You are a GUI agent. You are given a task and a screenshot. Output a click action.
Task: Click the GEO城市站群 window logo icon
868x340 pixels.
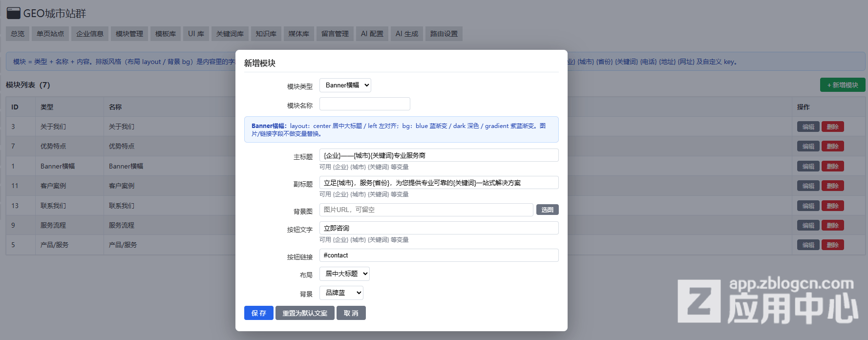[x=14, y=13]
